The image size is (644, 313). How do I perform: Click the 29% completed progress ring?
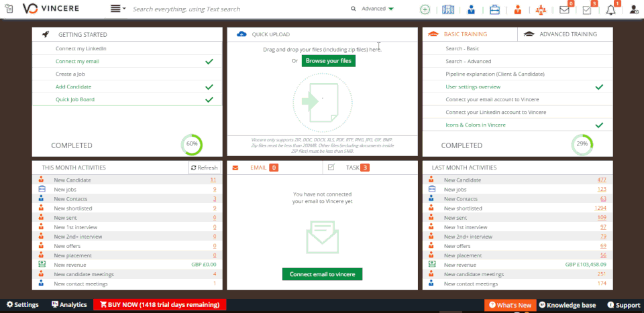click(x=582, y=144)
